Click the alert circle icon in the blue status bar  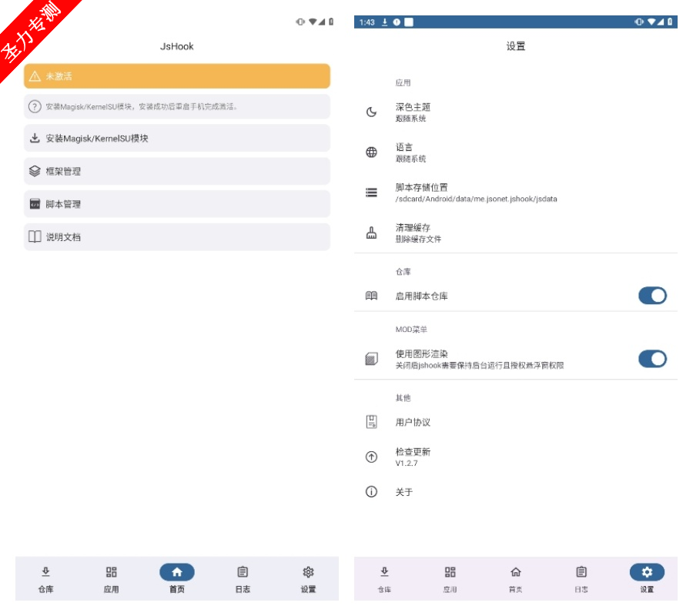(397, 22)
